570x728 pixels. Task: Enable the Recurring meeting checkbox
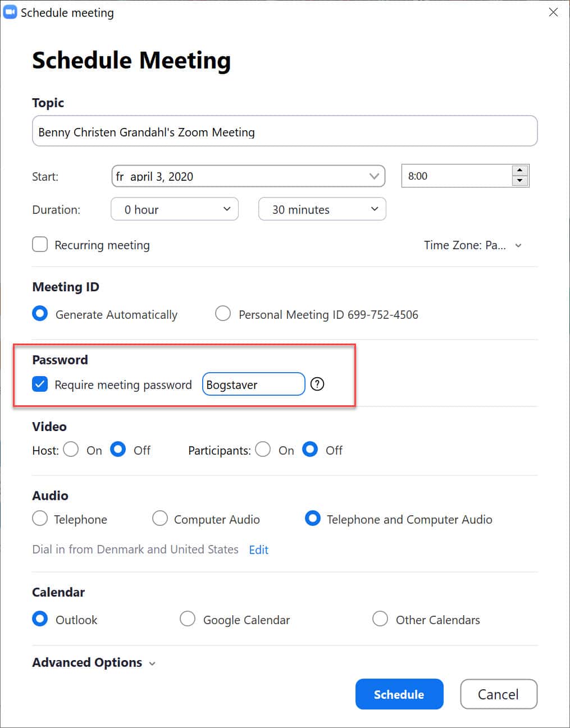coord(40,245)
